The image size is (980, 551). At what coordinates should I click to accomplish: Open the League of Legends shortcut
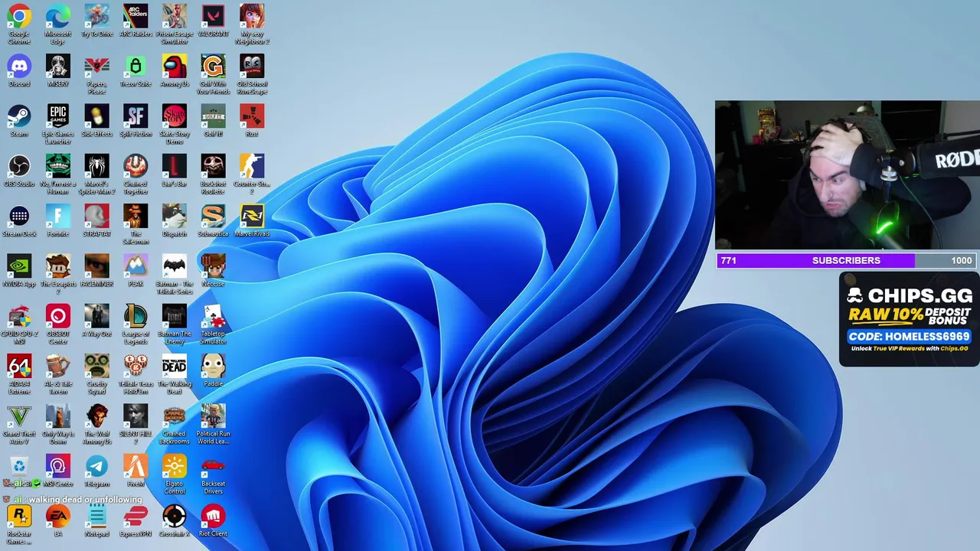click(136, 316)
